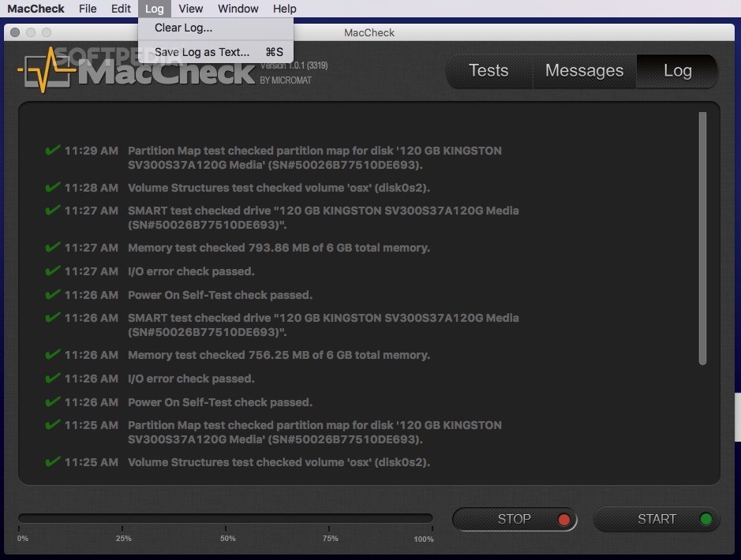Click the 25% progress marker label
Screen dimensions: 741x560
click(123, 538)
